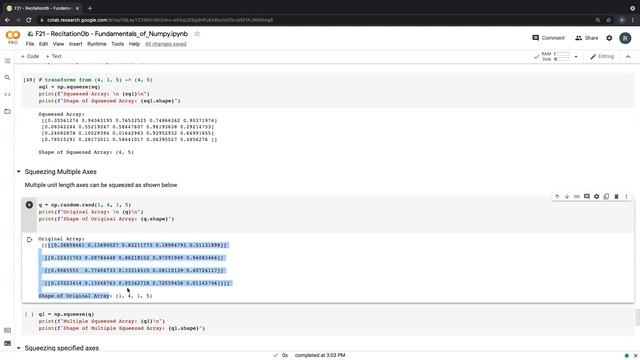Image resolution: width=640 pixels, height=360 pixels.
Task: Run the np.random.rand cell
Action: (29, 205)
